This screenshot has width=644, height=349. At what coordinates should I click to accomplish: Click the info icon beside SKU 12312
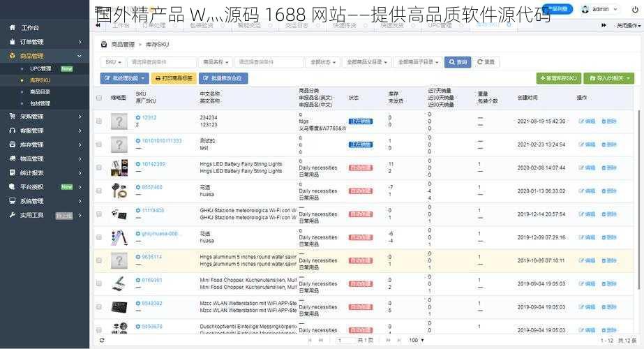(138, 117)
